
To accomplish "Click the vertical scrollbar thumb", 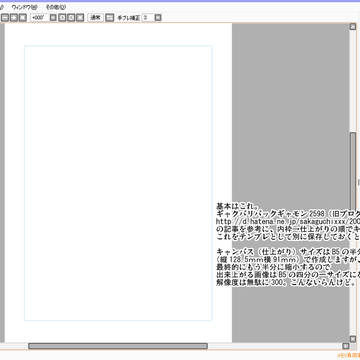I will coord(353,171).
